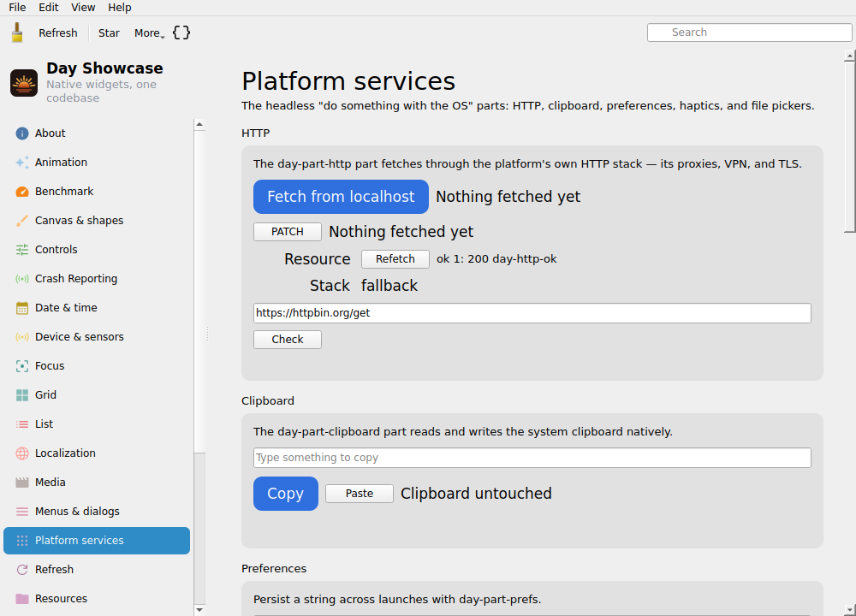
Task: Click the Canvas & shapes brush icon
Action: pyautogui.click(x=22, y=221)
